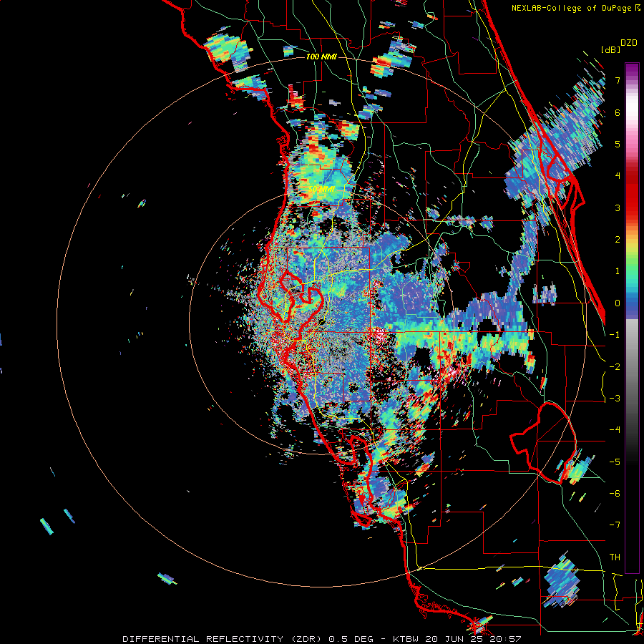Viewport: 644px width, 644px height.
Task: Click the 20:57 timestamp text
Action: pos(504,639)
